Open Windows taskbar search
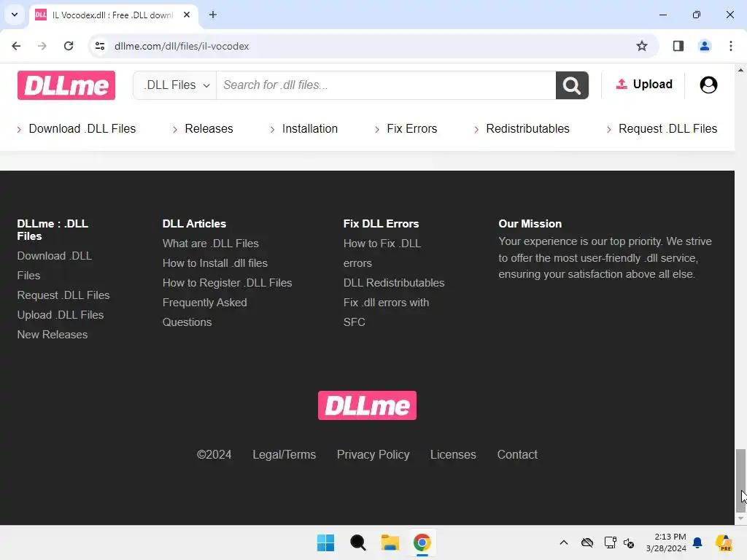 [357, 542]
